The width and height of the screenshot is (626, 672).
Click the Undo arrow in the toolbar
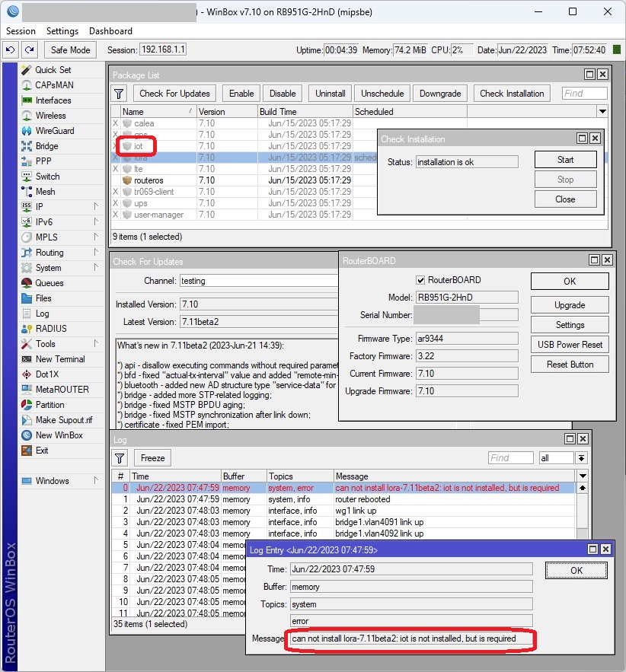tap(11, 49)
